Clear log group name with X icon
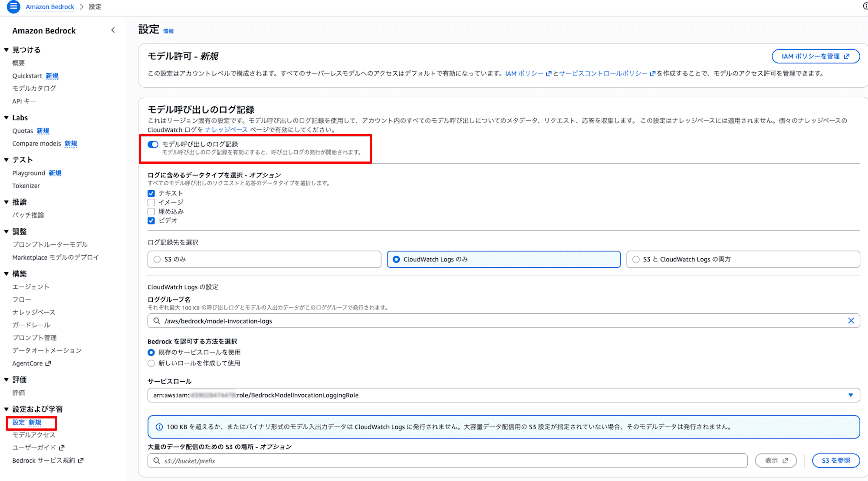This screenshot has height=481, width=868. [x=851, y=321]
